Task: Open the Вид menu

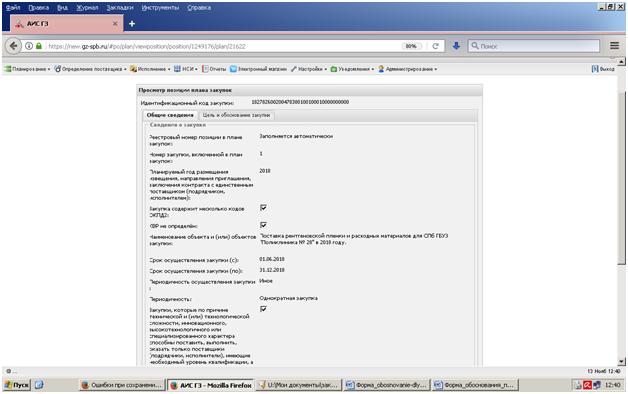Action: click(62, 8)
